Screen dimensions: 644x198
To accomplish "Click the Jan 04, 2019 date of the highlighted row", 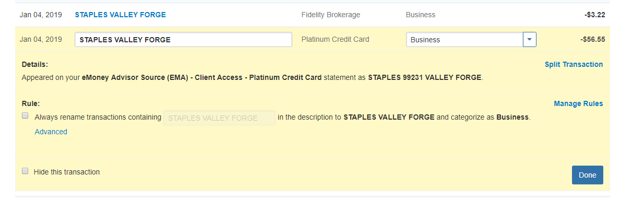I will (x=41, y=39).
